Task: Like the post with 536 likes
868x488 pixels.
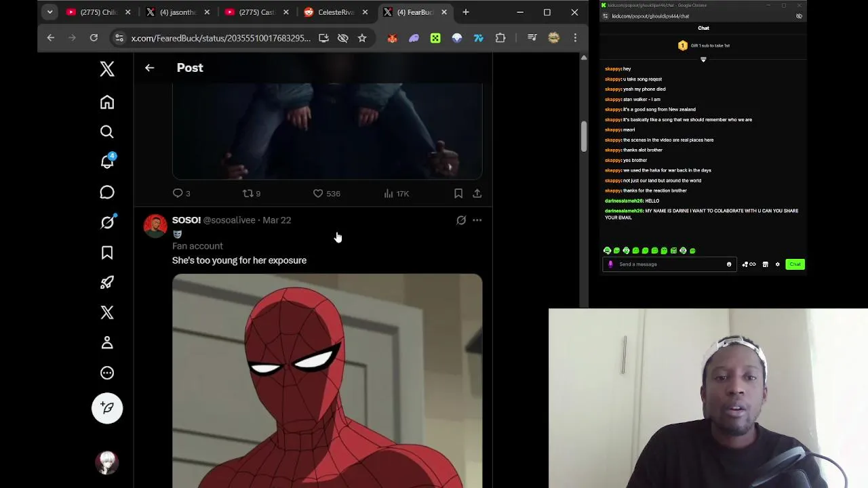Action: (326, 193)
